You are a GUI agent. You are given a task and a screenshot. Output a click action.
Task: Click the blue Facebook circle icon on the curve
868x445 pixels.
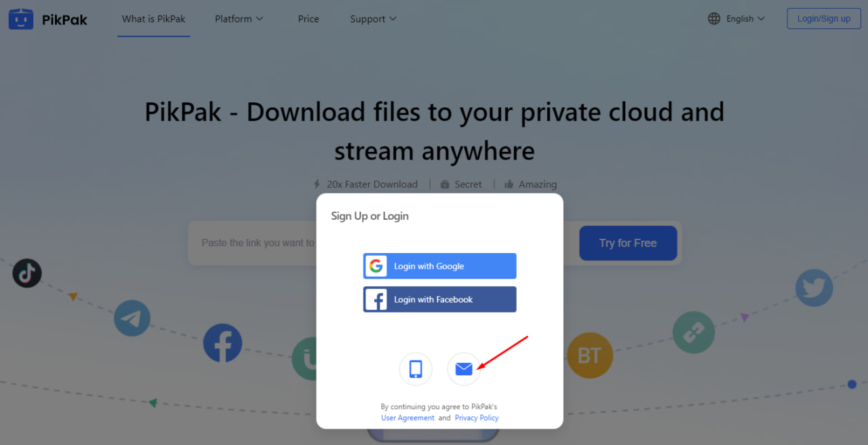click(222, 343)
